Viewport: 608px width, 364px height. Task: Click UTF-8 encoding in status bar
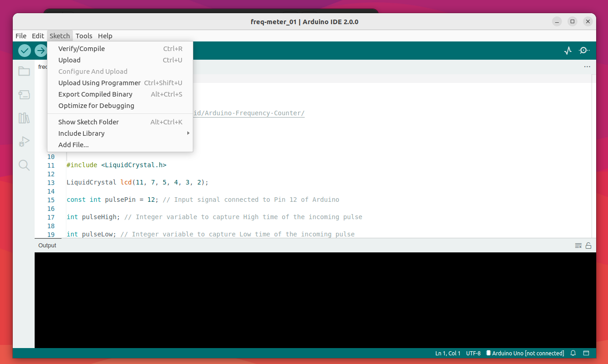[473, 353]
